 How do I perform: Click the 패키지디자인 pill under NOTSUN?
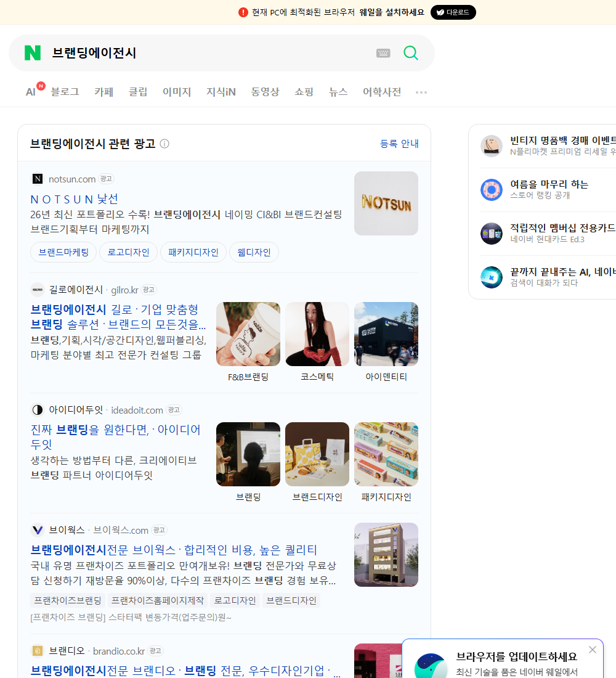pos(193,252)
